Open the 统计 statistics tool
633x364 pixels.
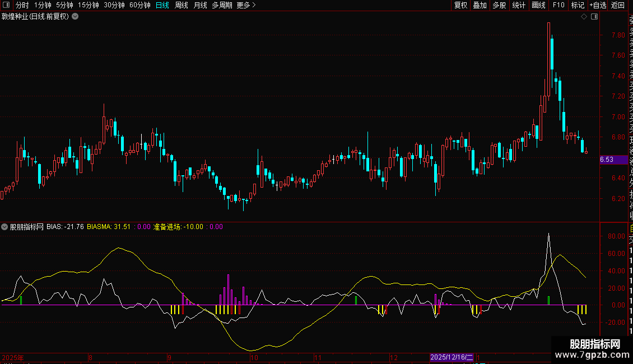click(519, 5)
